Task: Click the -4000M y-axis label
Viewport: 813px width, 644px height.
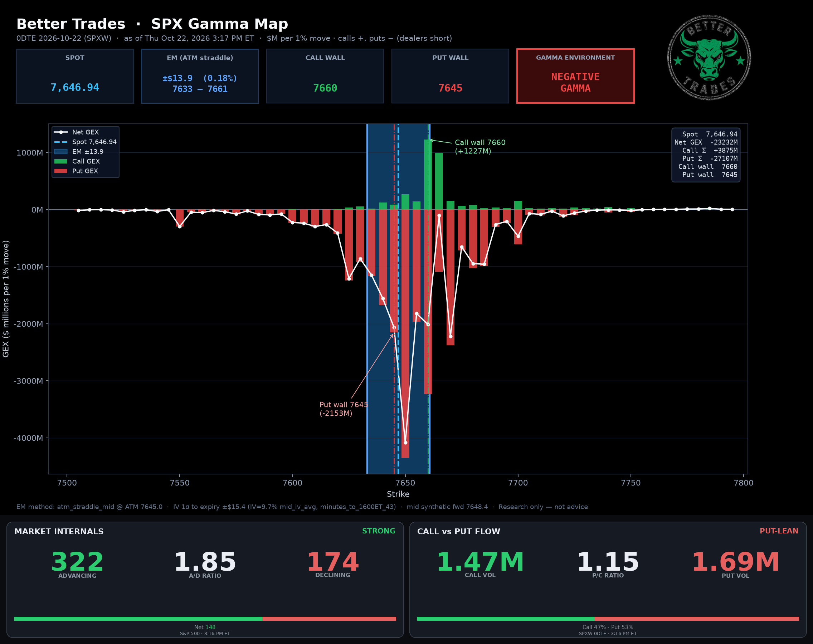Action: pyautogui.click(x=28, y=438)
